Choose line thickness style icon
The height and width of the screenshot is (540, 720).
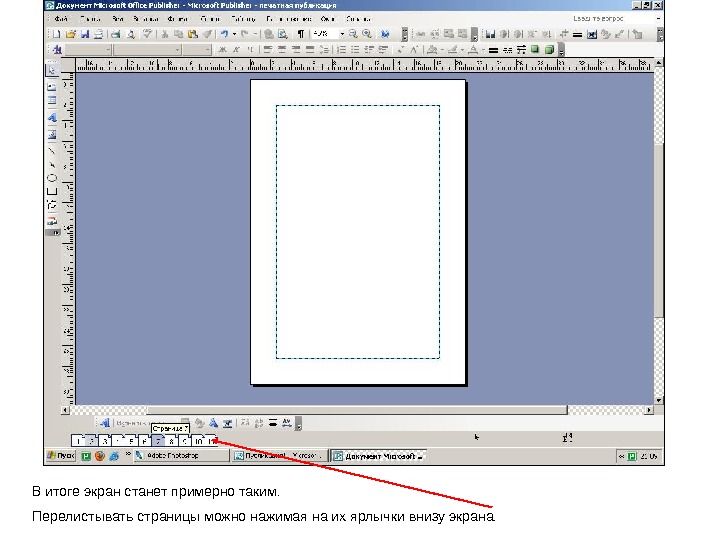(x=494, y=50)
